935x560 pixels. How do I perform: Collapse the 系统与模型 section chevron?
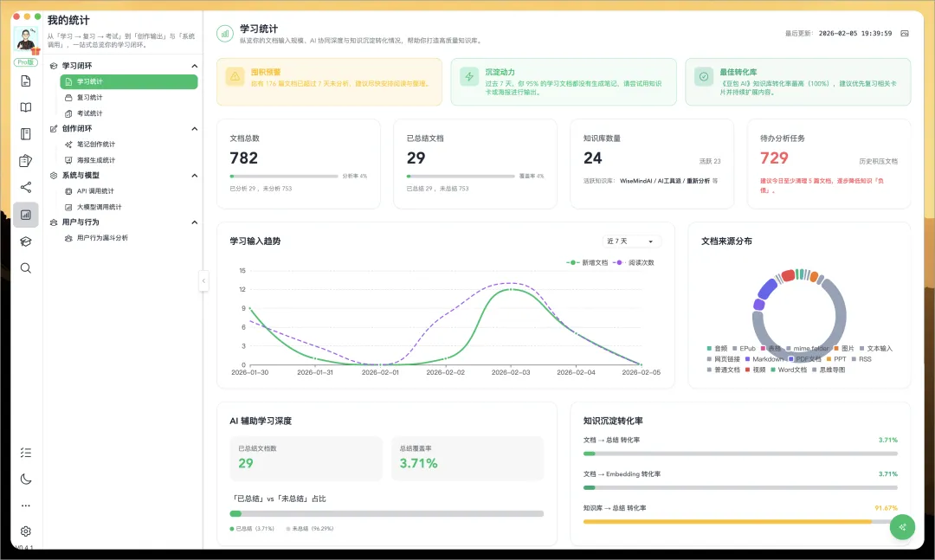pos(194,176)
